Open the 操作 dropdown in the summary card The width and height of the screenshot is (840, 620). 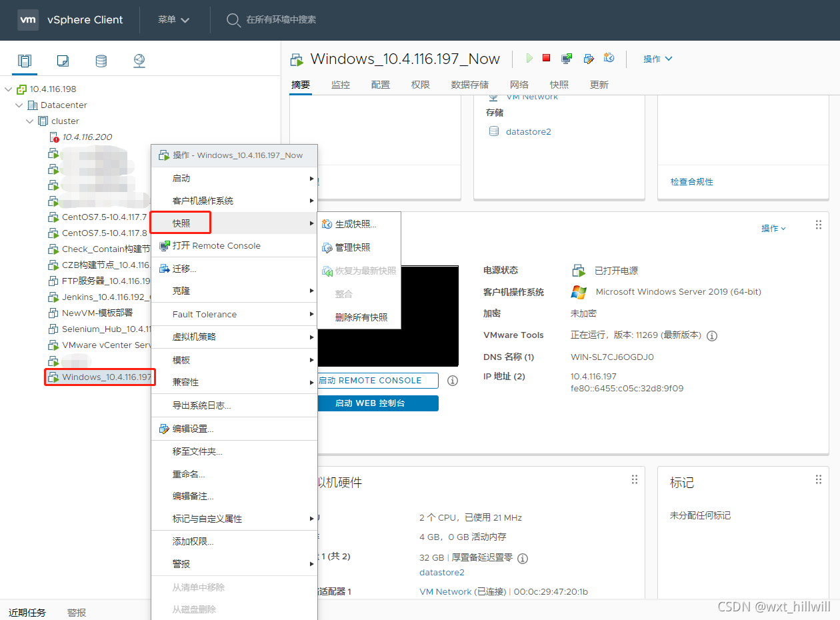[x=774, y=228]
